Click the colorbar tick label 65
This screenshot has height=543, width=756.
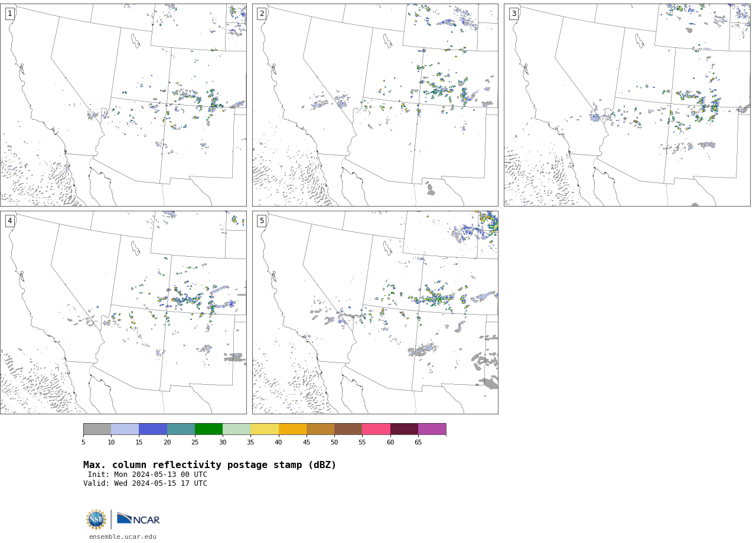click(x=418, y=443)
